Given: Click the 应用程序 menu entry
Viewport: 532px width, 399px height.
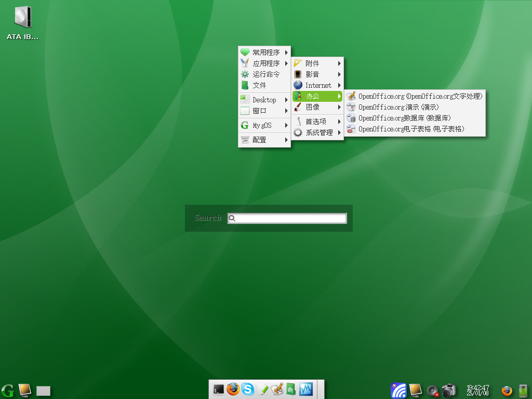Looking at the screenshot, I should pyautogui.click(x=264, y=63).
